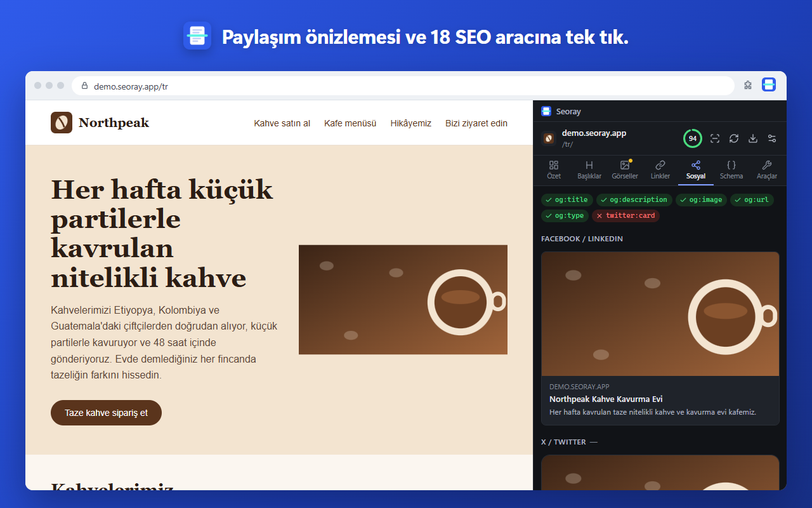The image size is (812, 508).
Task: Click the X / Twitter preview image
Action: tap(660, 472)
